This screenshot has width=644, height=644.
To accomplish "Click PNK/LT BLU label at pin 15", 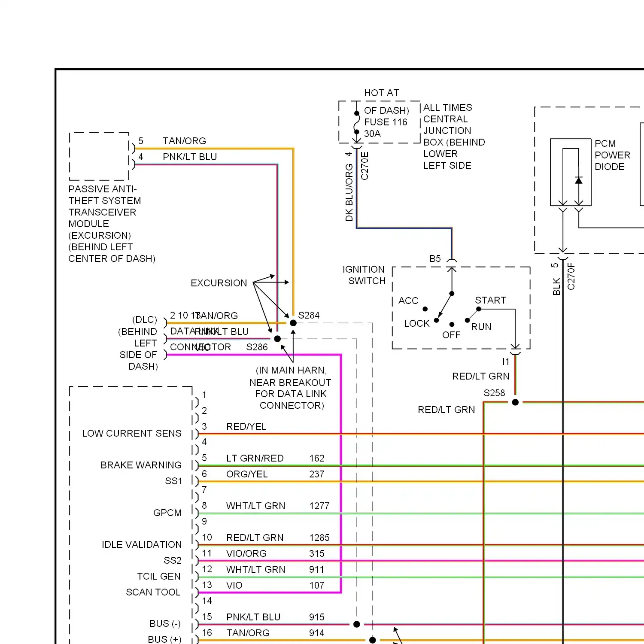I will [x=253, y=617].
